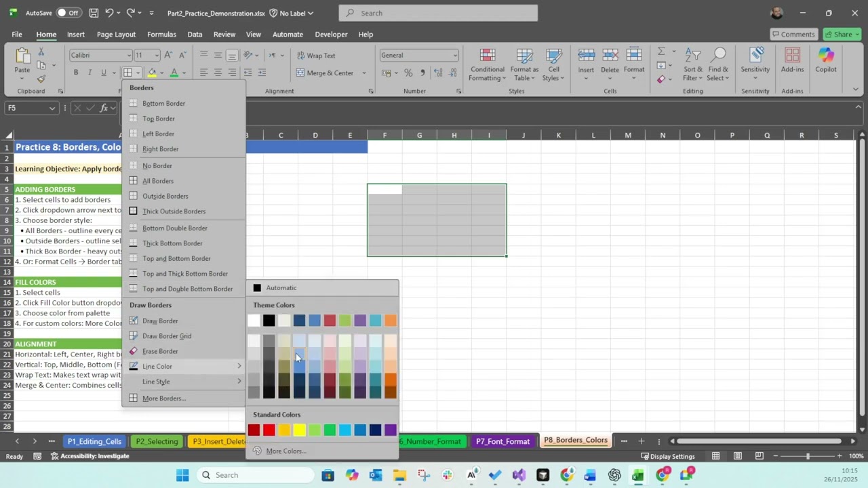Open the Comments pane

793,35
